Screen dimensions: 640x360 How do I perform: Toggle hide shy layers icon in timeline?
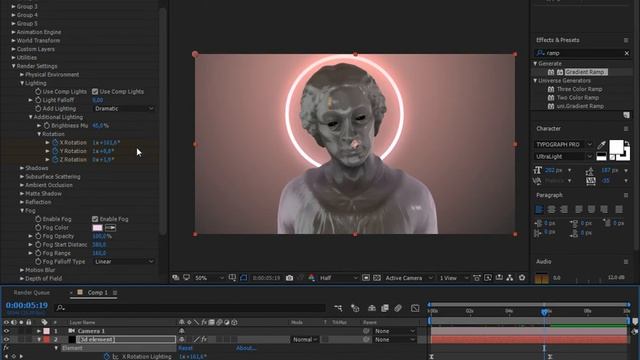pyautogui.click(x=372, y=308)
